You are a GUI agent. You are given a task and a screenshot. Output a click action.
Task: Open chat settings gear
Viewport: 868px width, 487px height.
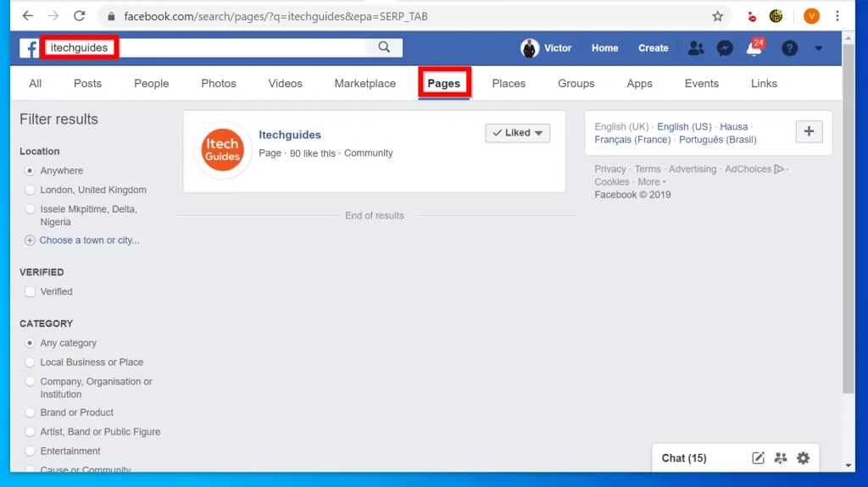(804, 457)
